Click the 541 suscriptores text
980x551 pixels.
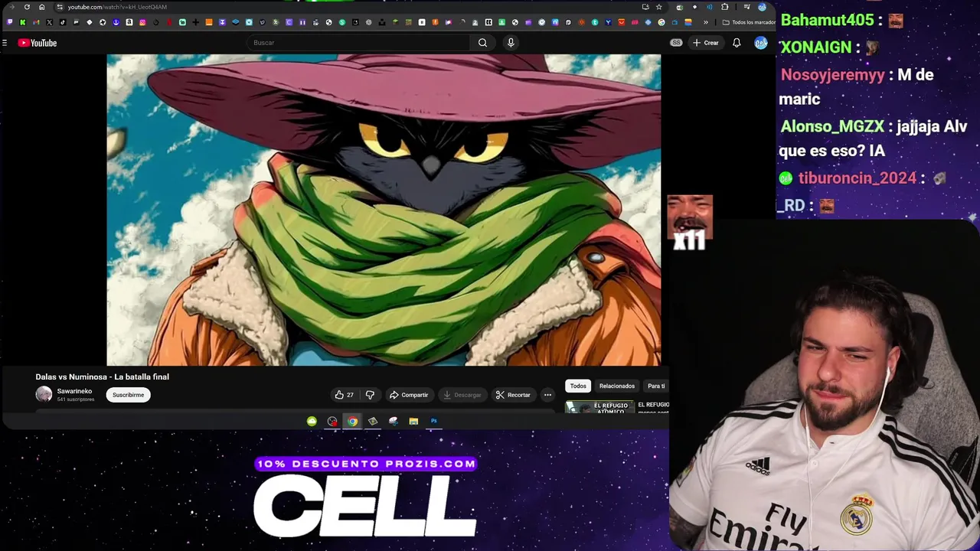pyautogui.click(x=76, y=399)
